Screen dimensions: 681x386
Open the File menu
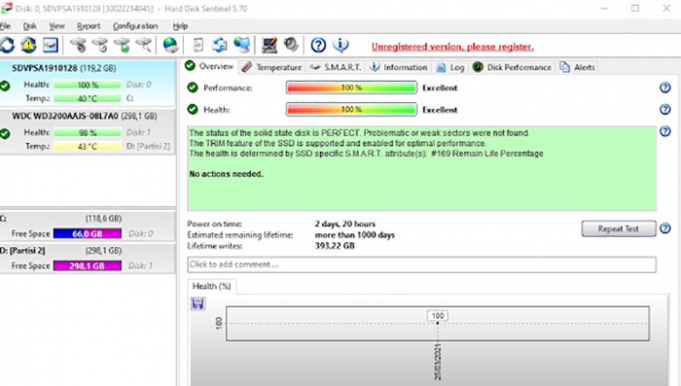(5, 26)
